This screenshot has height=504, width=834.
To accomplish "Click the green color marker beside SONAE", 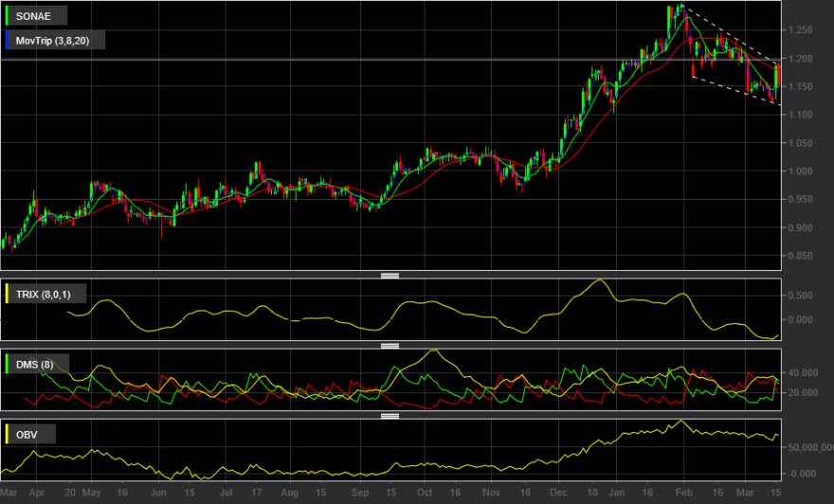I will point(7,16).
